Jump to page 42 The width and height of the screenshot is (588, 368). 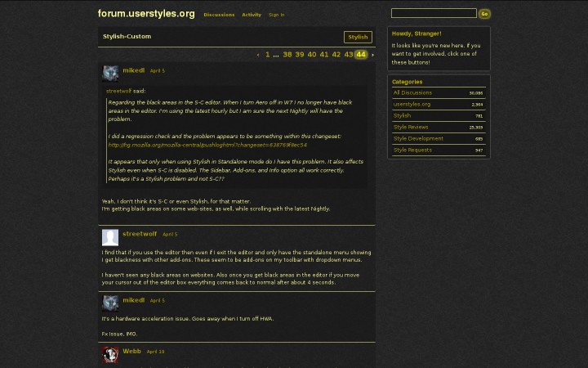[336, 55]
